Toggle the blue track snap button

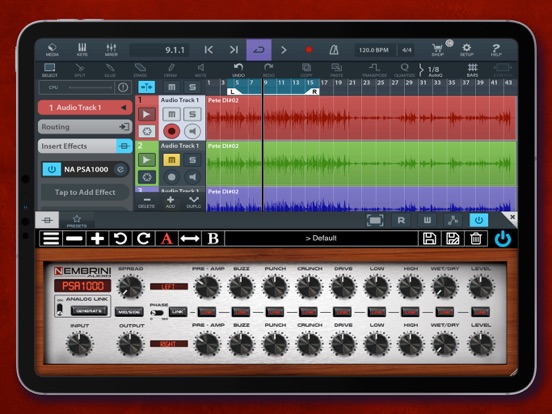pyautogui.click(x=146, y=87)
